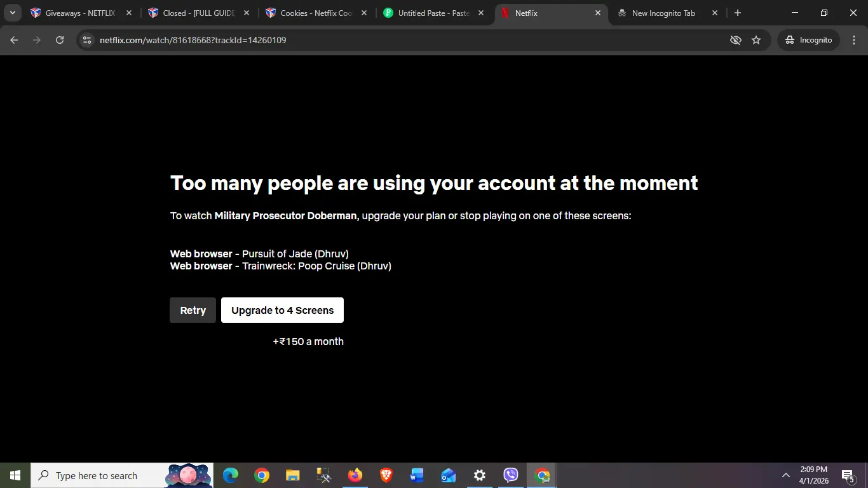Open the Snipping Tool taskbar icon
Image resolution: width=868 pixels, height=488 pixels.
323,475
